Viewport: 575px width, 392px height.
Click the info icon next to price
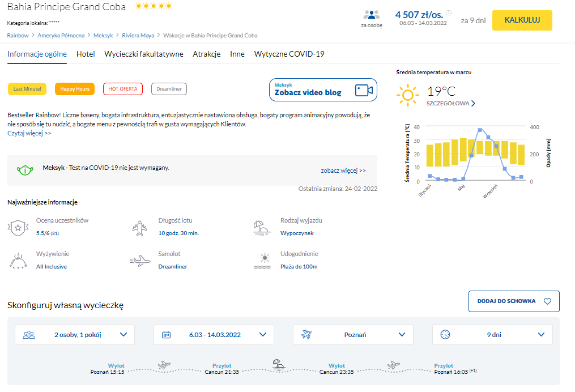[449, 13]
